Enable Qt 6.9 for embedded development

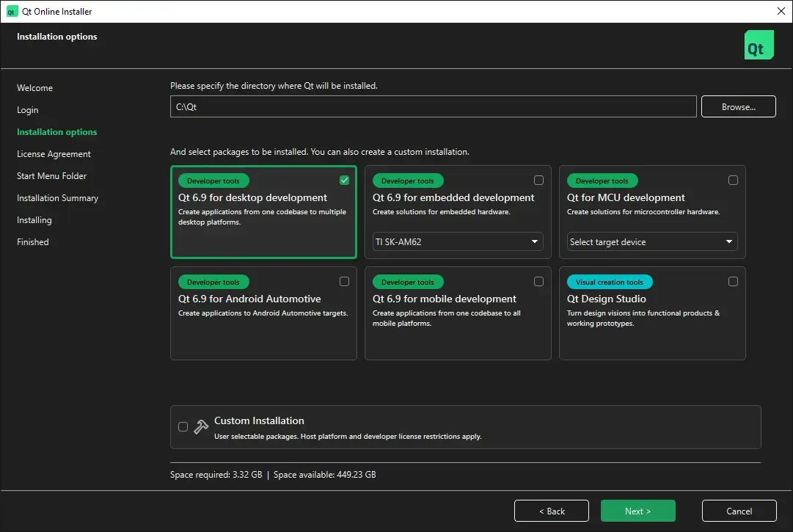click(x=538, y=179)
